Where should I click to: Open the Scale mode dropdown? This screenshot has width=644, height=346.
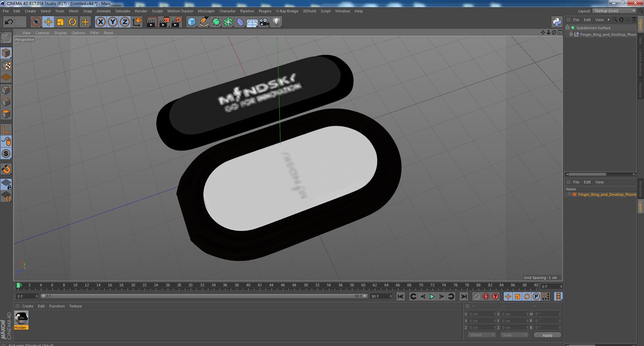[x=514, y=335]
